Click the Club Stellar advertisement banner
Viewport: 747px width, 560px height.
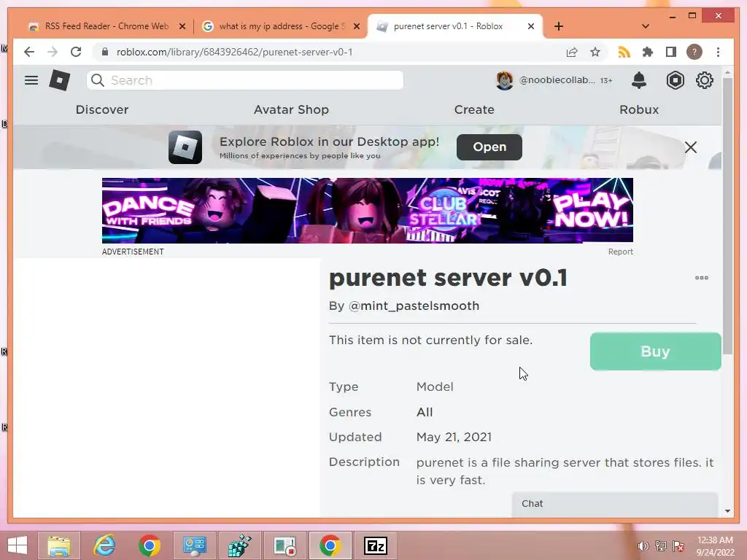tap(368, 211)
